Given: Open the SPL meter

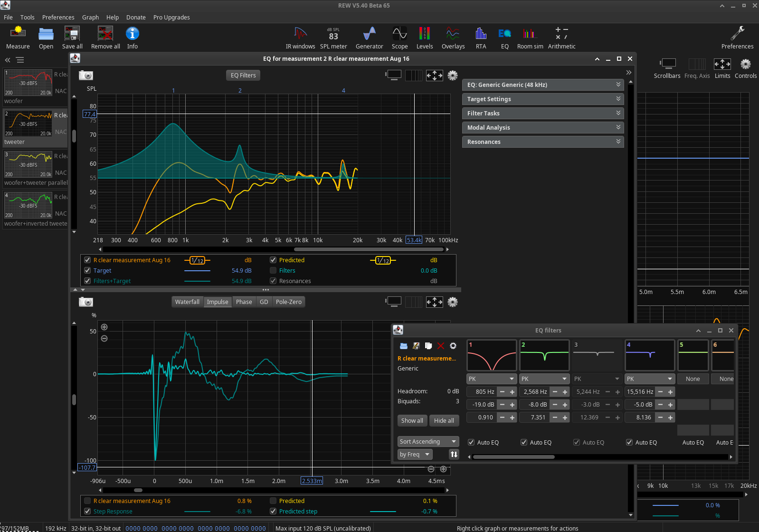Looking at the screenshot, I should coord(333,37).
